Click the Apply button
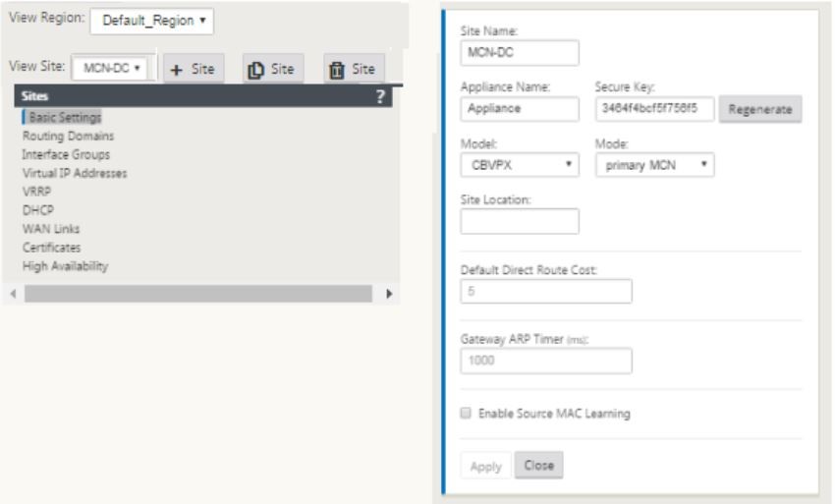 click(x=485, y=466)
